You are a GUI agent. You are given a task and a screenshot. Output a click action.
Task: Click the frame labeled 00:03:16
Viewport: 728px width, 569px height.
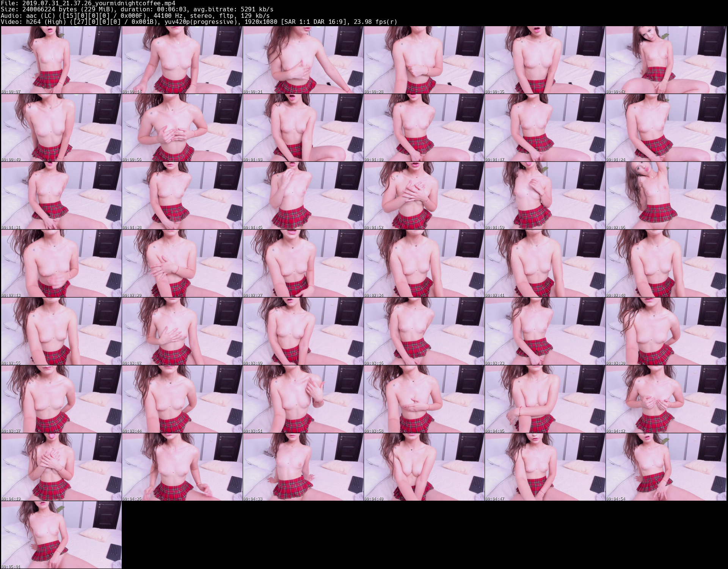click(424, 331)
